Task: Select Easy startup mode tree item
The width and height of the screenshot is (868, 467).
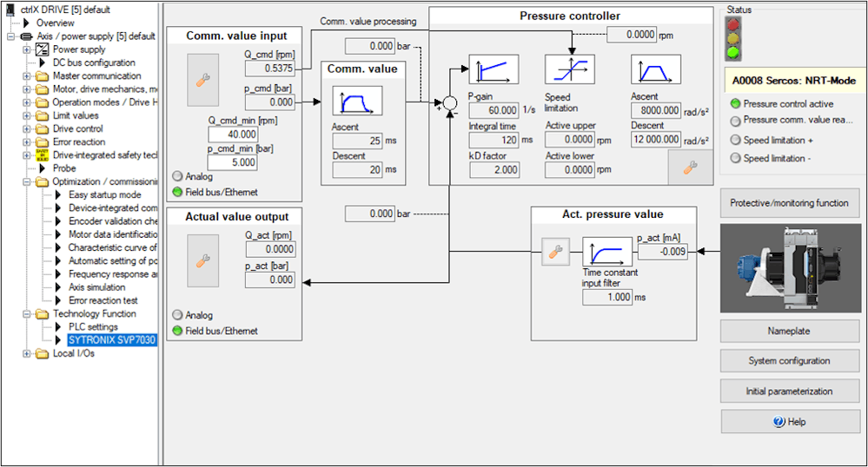Action: tap(104, 195)
